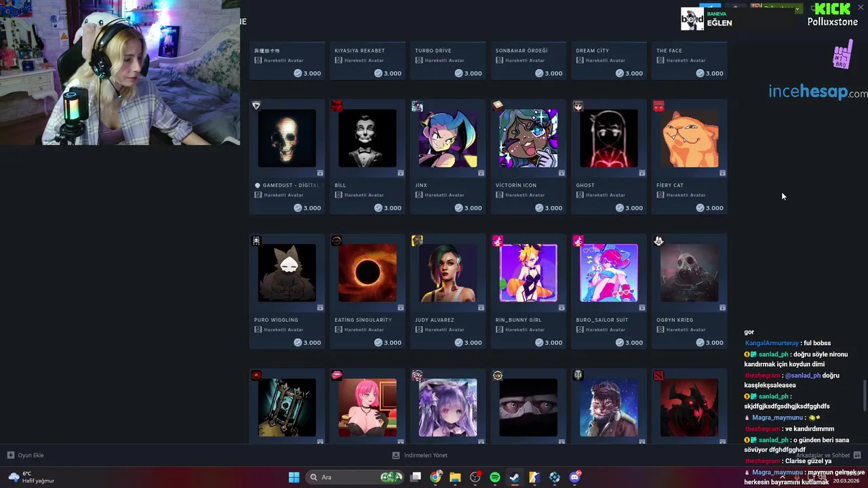The image size is (868, 488).
Task: Click the 3.000 price on Turbo Drive
Action: [x=473, y=73]
